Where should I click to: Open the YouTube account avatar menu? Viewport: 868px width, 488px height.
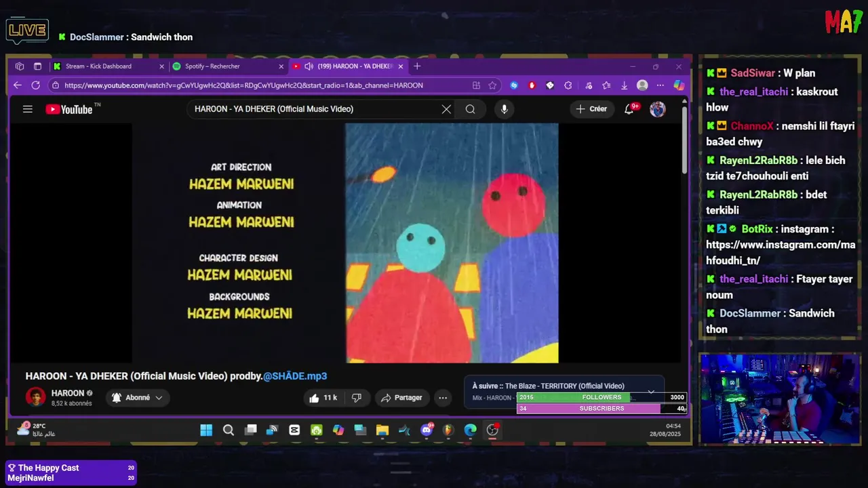point(658,109)
